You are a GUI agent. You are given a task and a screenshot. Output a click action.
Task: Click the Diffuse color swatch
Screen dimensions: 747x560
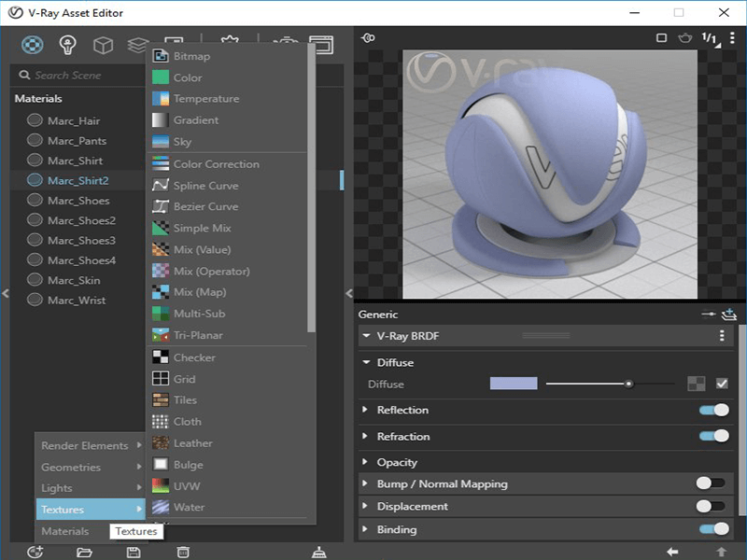pyautogui.click(x=514, y=384)
